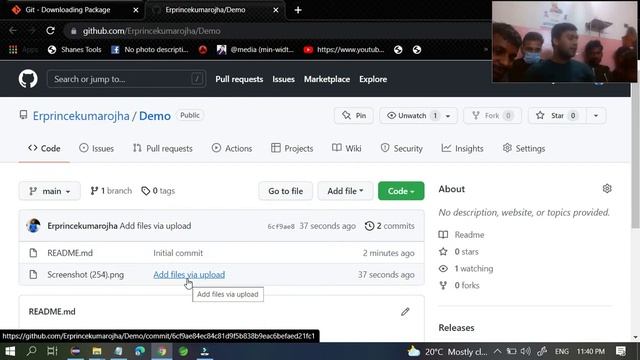The width and height of the screenshot is (640, 360).
Task: Open Issues in top navigation
Action: pyautogui.click(x=283, y=79)
